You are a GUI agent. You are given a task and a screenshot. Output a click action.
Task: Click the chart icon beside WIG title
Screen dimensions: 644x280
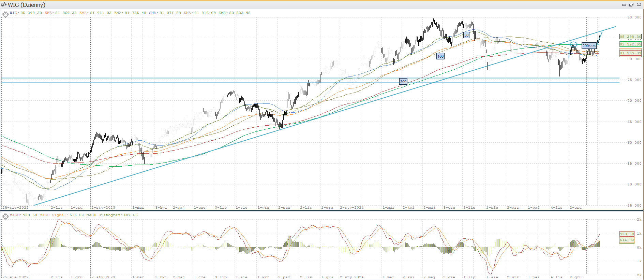click(4, 5)
